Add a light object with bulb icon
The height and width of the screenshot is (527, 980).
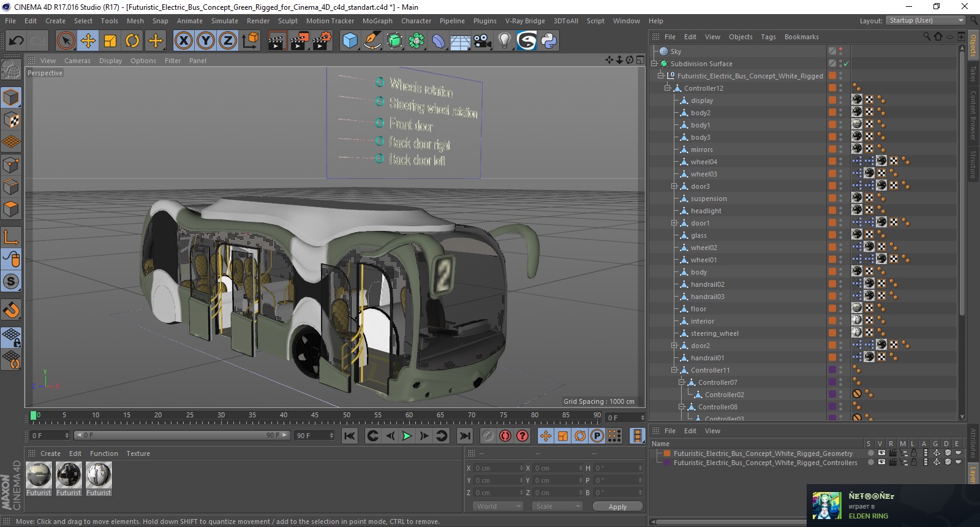click(x=504, y=41)
